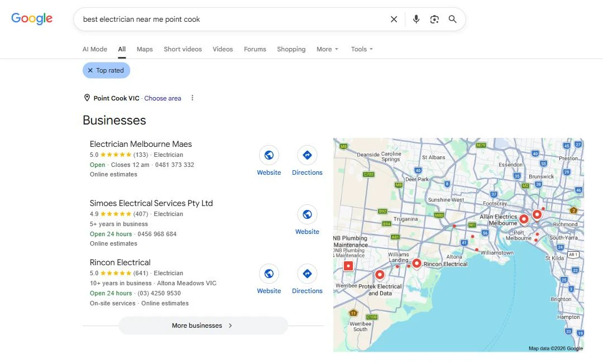Open Simoes Electrical Services website globe icon
Screen dimensions: 603x364
[x=307, y=214]
